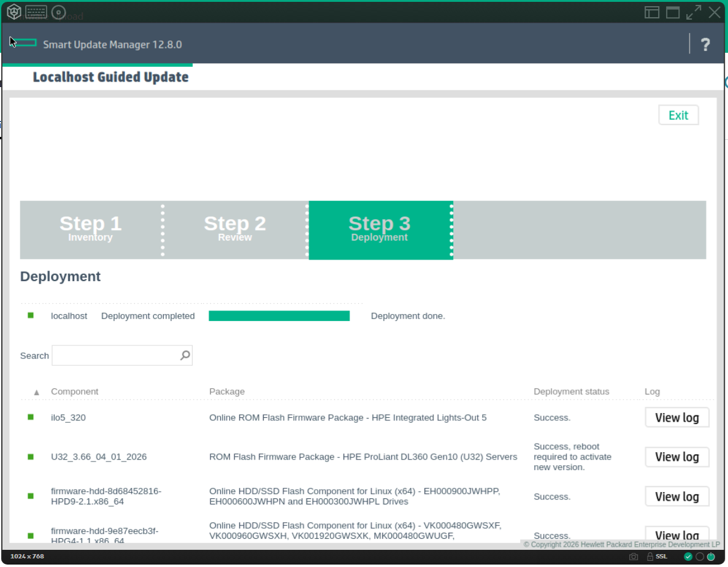The width and height of the screenshot is (728, 567).
Task: Exit the guided update
Action: (x=678, y=115)
